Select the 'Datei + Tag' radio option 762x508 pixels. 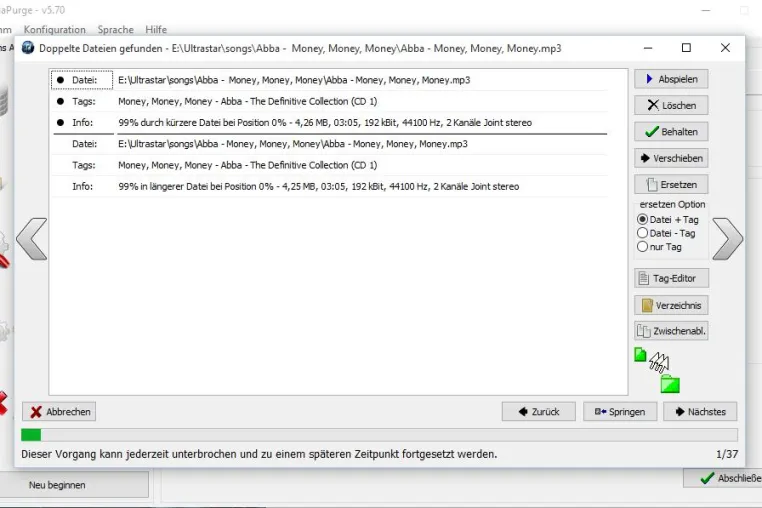(x=668, y=220)
